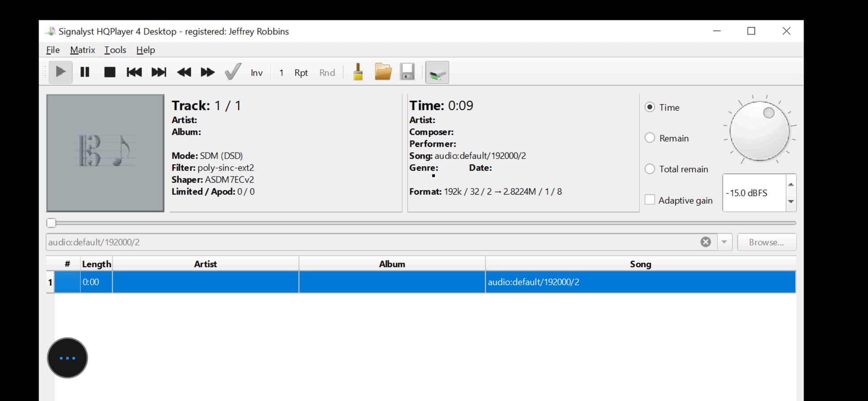Click the Browse... button
Screen dimensions: 868x401
pos(766,242)
